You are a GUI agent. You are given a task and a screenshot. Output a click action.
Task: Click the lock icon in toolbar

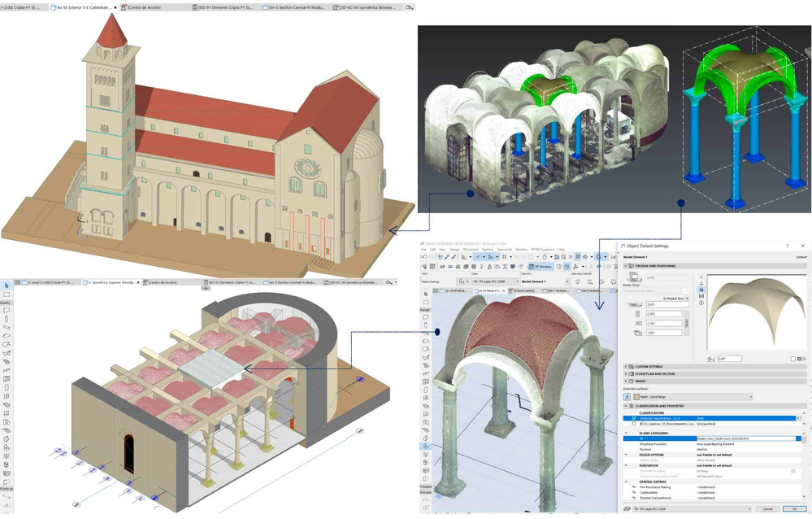coord(545,257)
